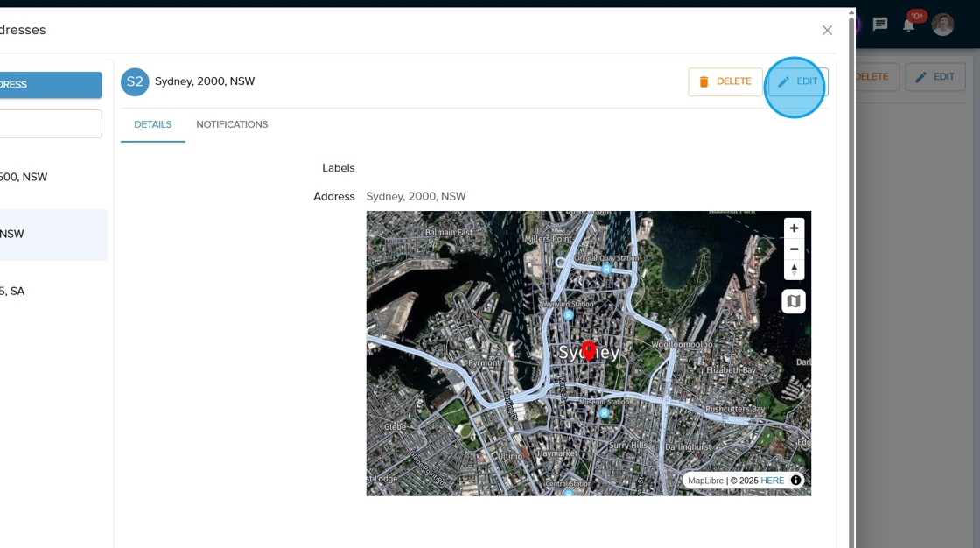
Task: Click the red location pin on map
Action: pyautogui.click(x=589, y=350)
